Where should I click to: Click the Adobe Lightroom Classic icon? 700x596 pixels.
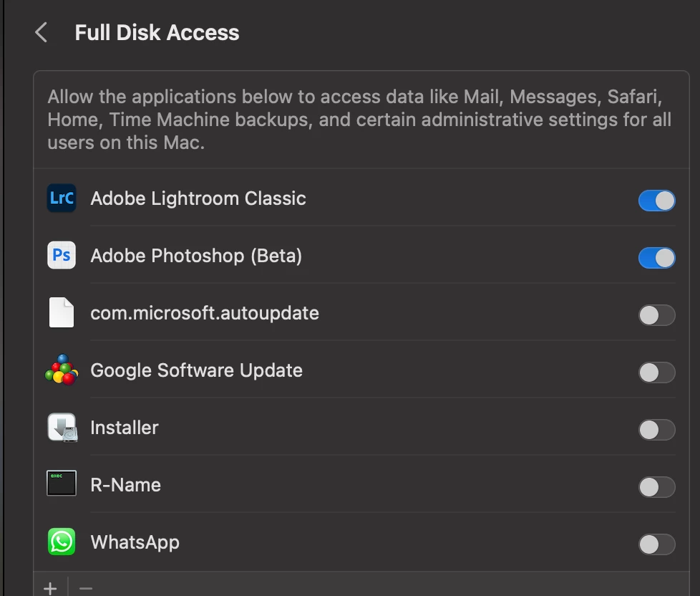coord(62,198)
